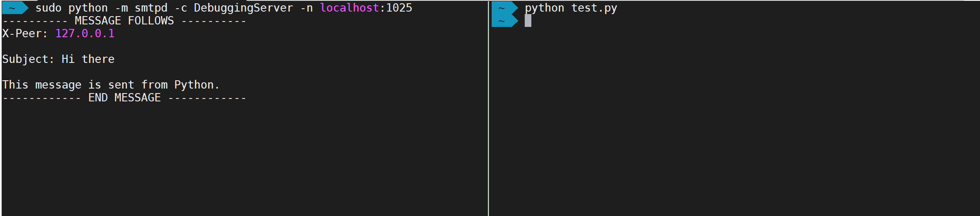Click the localhost address text

click(349, 8)
